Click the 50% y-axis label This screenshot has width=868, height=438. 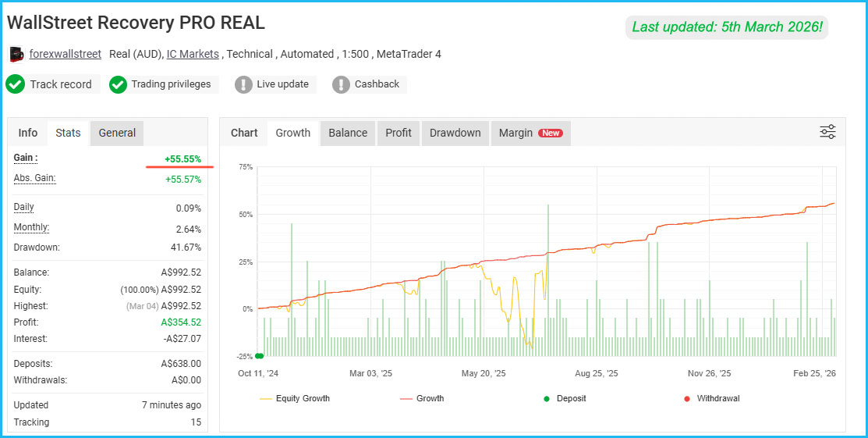[x=246, y=215]
